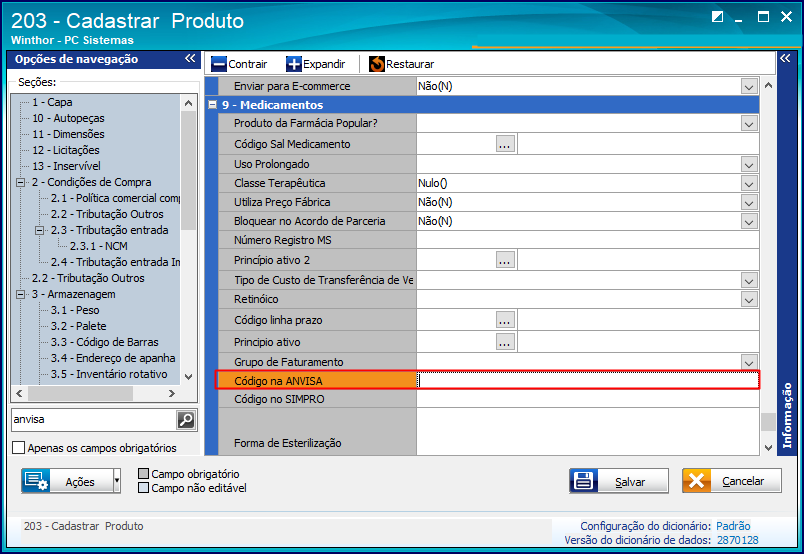Collapse 2.3 - Tributação entrada tree node
The width and height of the screenshot is (804, 554).
[x=39, y=230]
